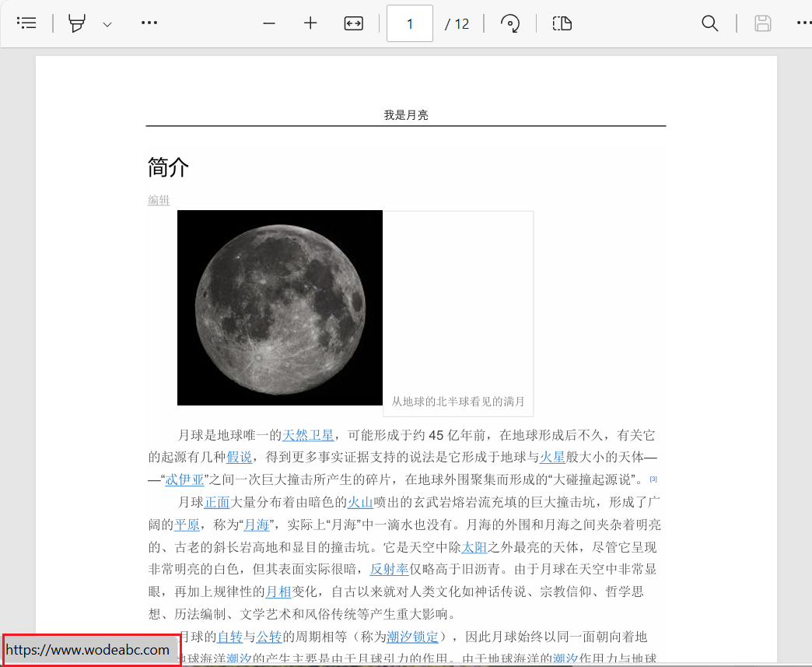This screenshot has height=667, width=812.
Task: Rotate the current page
Action: pos(511,23)
